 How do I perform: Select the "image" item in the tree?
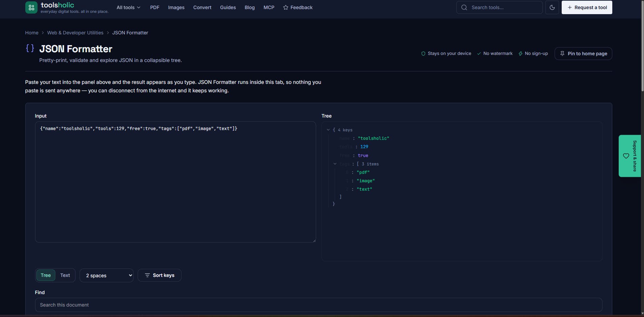(x=366, y=181)
